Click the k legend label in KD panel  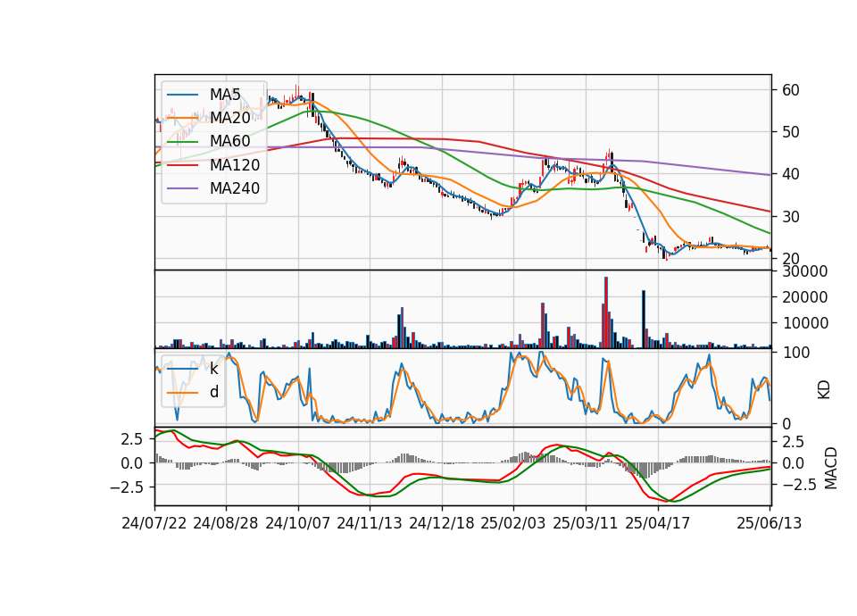pyautogui.click(x=213, y=369)
